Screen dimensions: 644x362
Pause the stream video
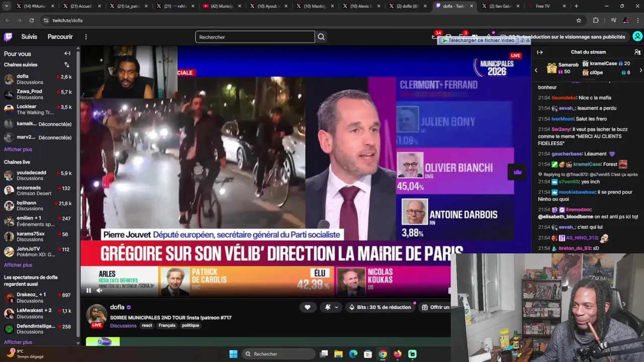click(x=89, y=290)
